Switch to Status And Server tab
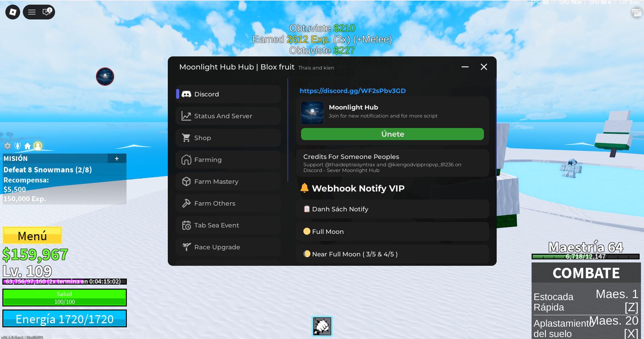Viewport: 644px width, 339px height. (228, 116)
